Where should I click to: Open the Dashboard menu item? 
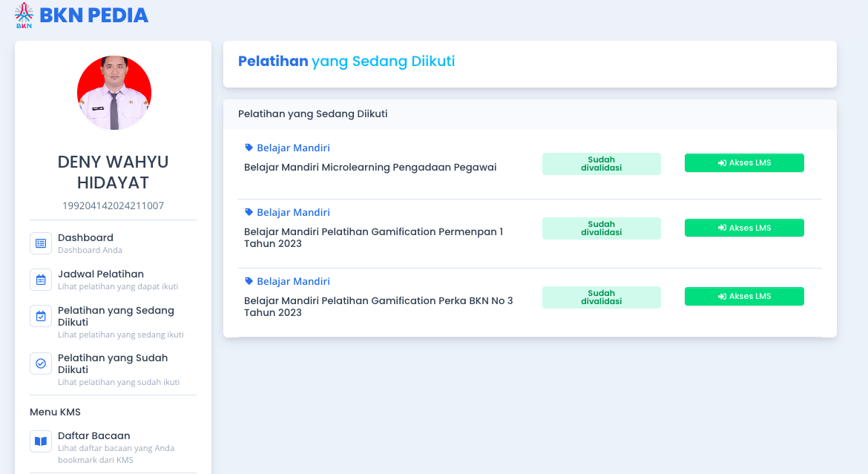point(85,238)
